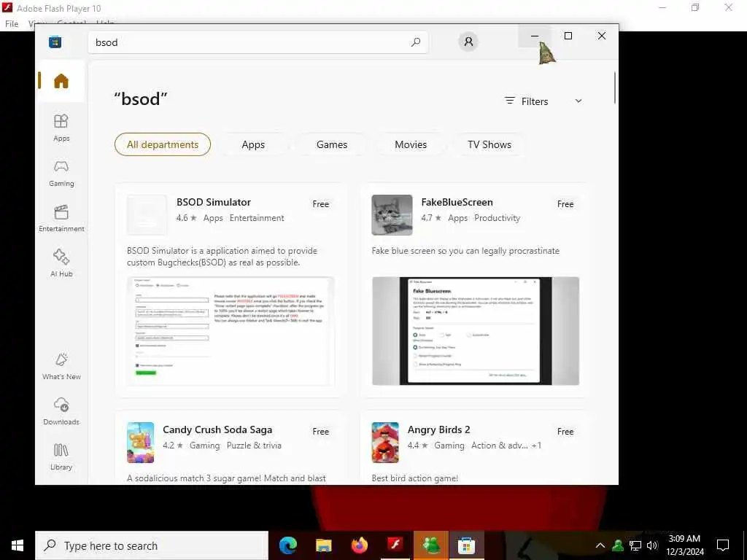Select the TV Shows department tab
747x560 pixels.
click(x=489, y=144)
